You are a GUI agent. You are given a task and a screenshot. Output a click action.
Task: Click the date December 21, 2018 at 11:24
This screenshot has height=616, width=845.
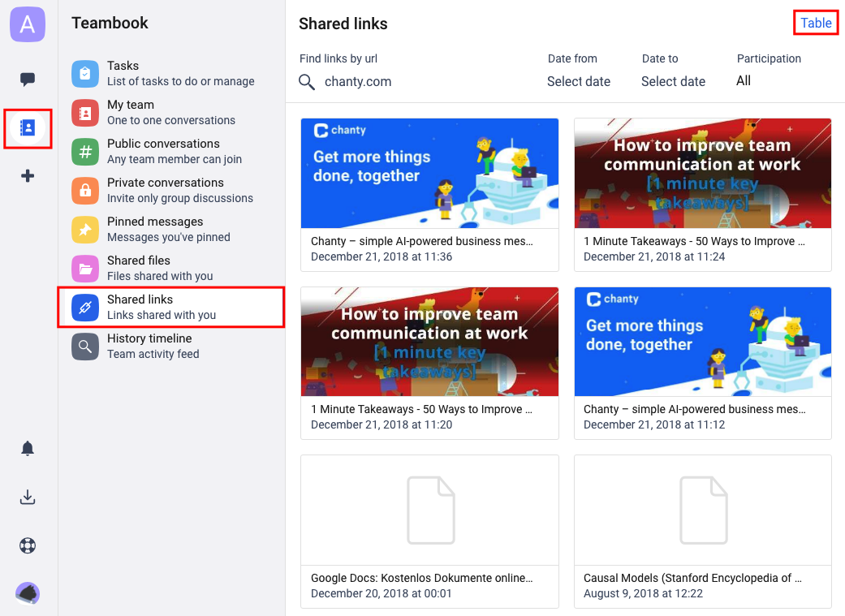[x=654, y=256]
